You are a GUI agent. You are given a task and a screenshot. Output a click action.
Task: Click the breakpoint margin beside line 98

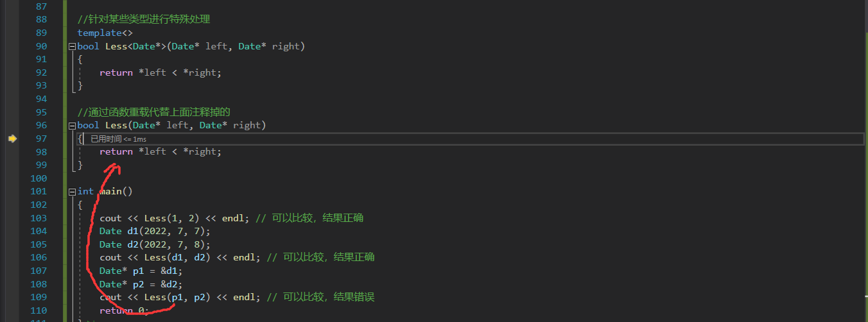(x=12, y=151)
